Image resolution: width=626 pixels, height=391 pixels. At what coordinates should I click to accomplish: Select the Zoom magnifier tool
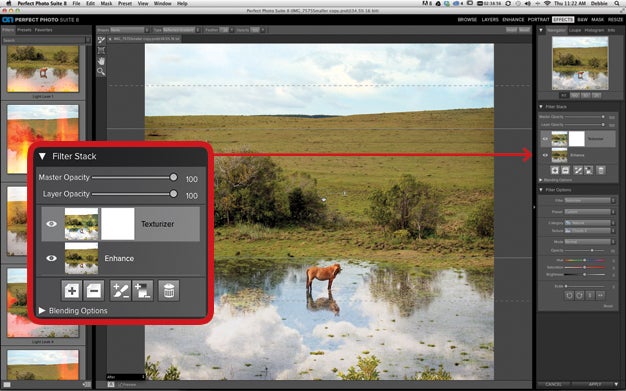(x=101, y=71)
